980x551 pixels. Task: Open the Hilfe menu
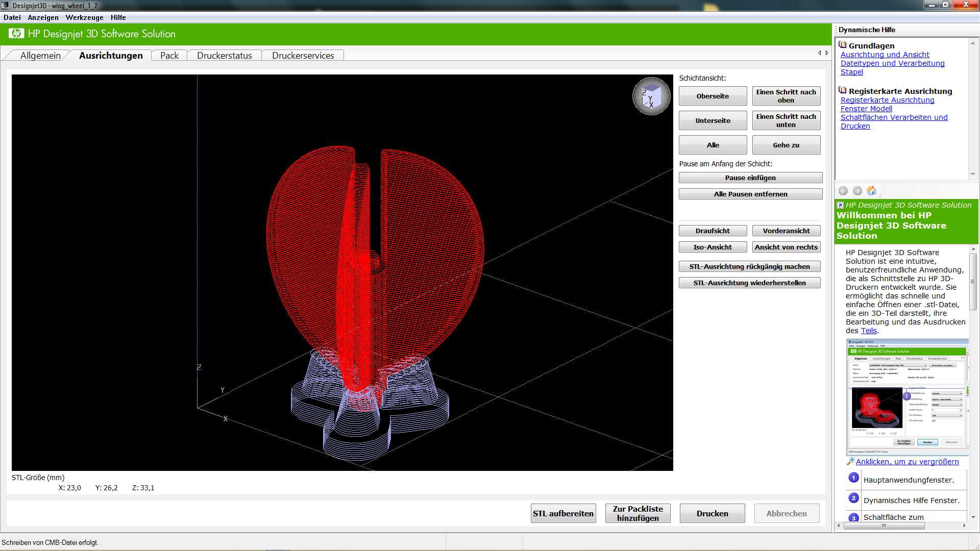(118, 17)
